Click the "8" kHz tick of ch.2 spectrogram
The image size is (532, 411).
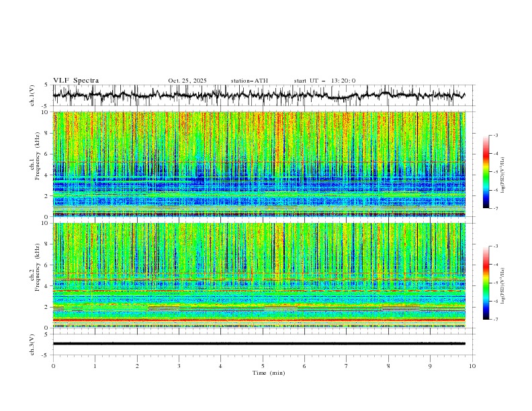click(47, 244)
